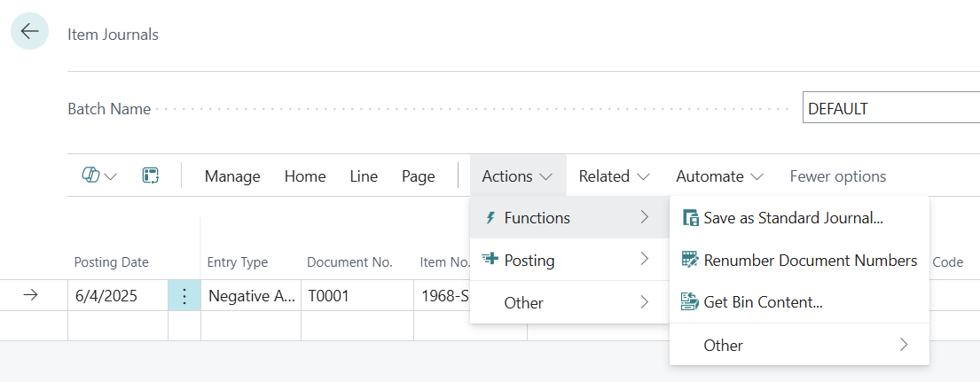The height and width of the screenshot is (382, 980).
Task: Click the Save as Standard Journal icon
Action: (690, 218)
